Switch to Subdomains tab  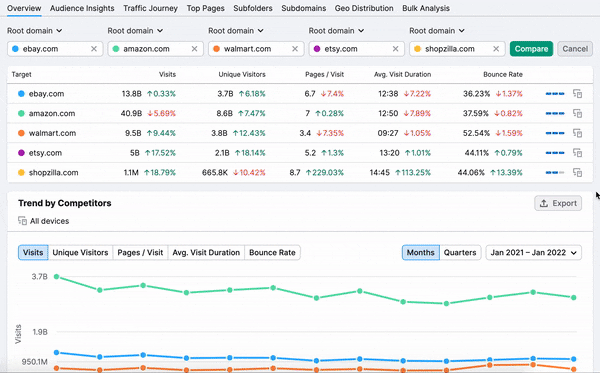[x=304, y=8]
